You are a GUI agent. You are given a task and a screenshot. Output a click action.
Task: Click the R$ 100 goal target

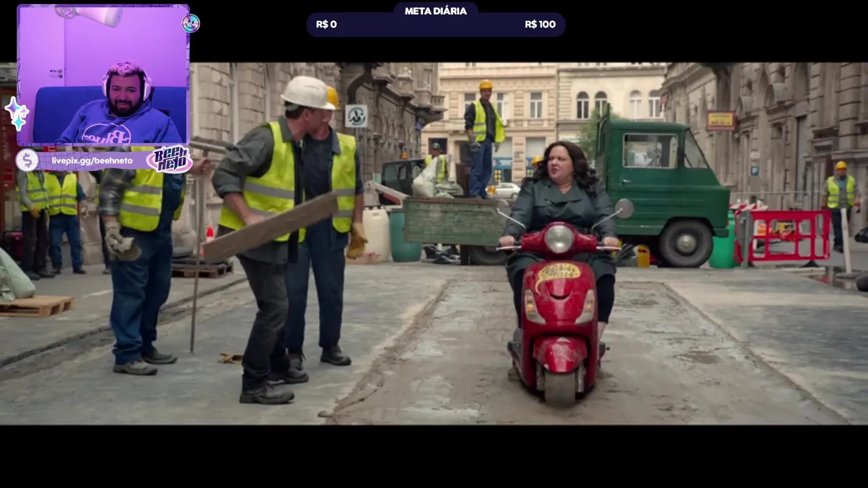[x=540, y=24]
